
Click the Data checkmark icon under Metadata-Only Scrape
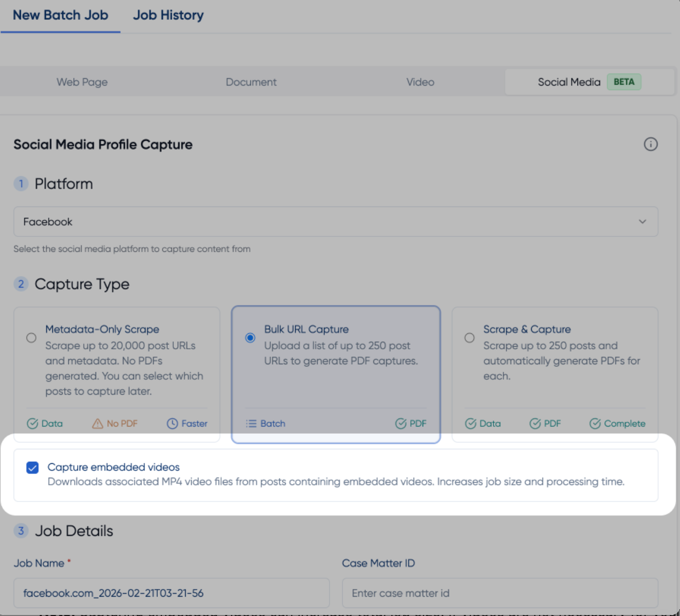click(x=32, y=423)
